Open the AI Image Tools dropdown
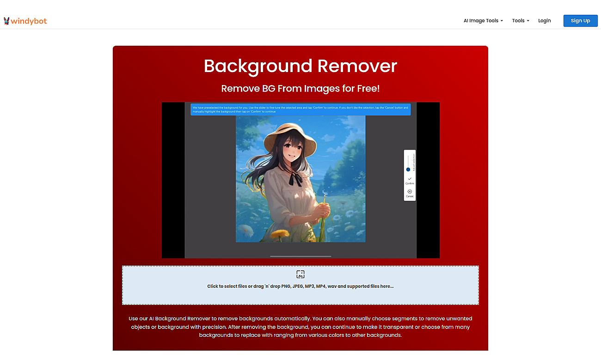601x364 pixels. (x=483, y=21)
